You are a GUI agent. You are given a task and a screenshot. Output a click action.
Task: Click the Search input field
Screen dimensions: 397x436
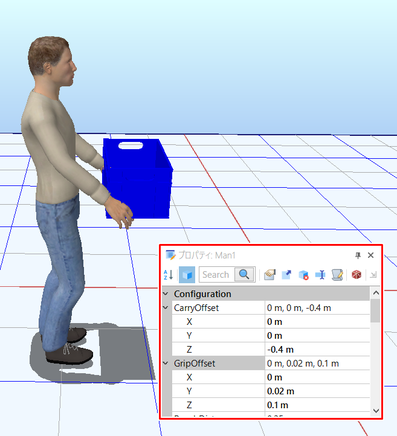tap(217, 275)
